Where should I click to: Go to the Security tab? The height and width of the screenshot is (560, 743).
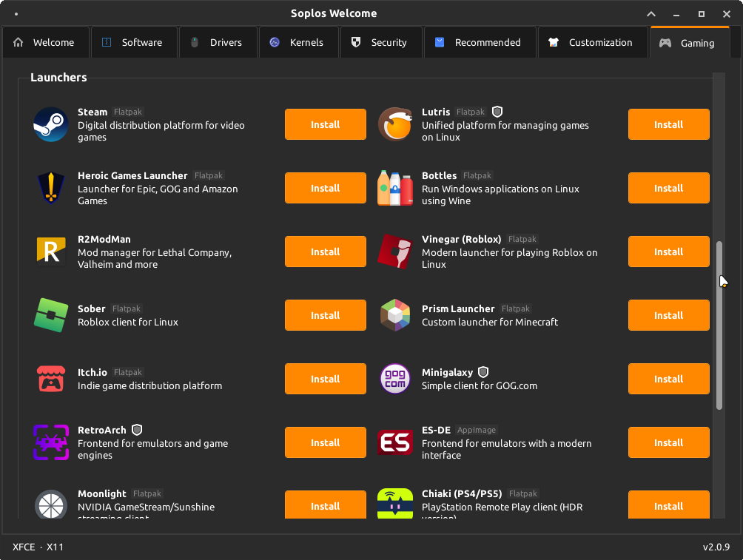[381, 43]
